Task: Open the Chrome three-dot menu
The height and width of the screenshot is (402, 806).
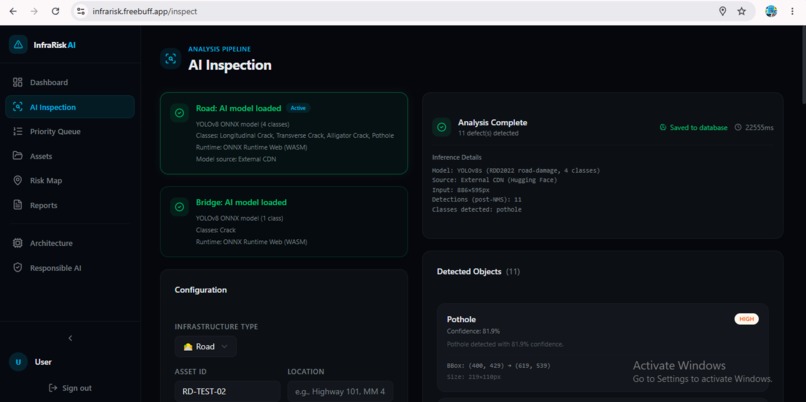Action: (x=792, y=11)
